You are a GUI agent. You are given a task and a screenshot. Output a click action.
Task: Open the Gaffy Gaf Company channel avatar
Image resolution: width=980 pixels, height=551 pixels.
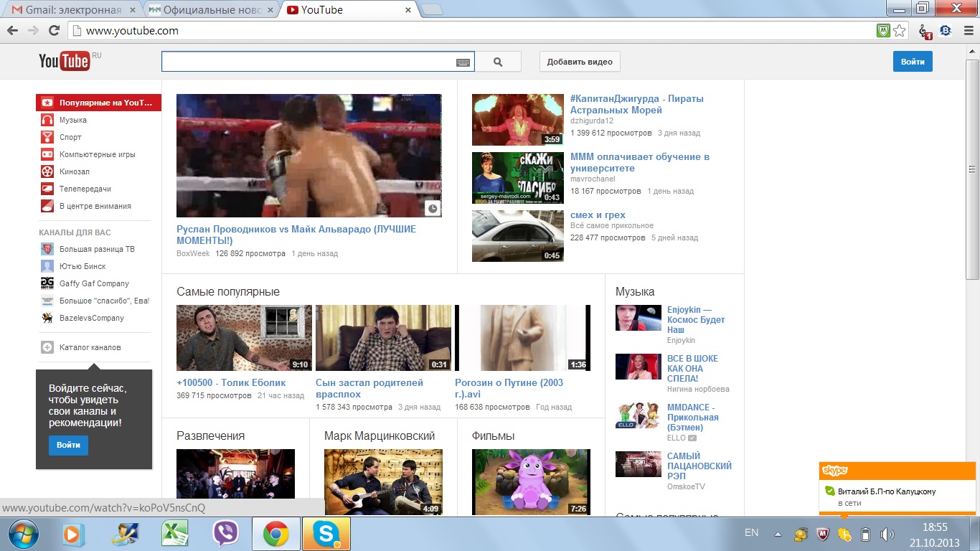coord(47,283)
